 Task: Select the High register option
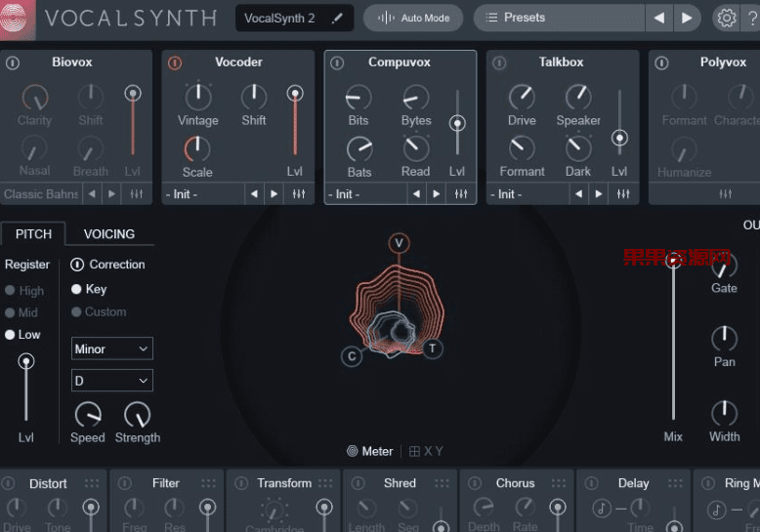[24, 290]
